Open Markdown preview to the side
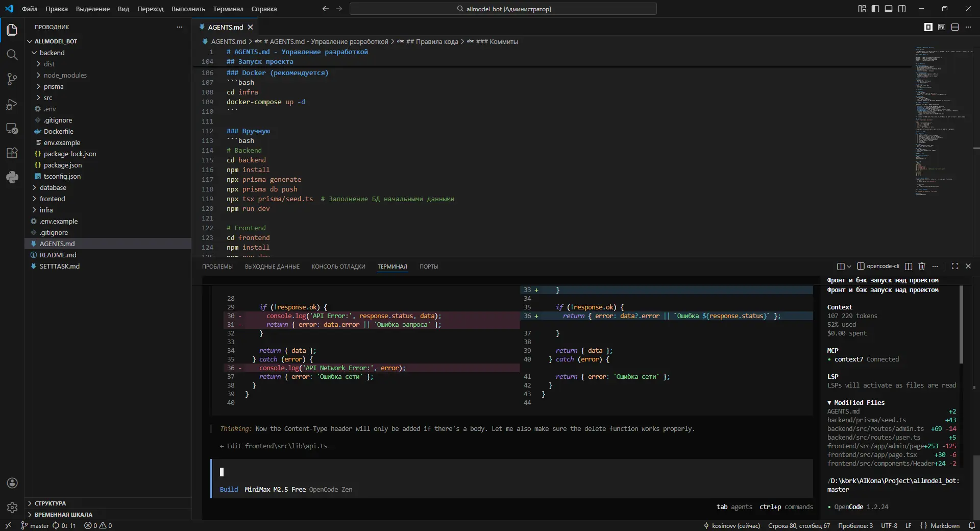The height and width of the screenshot is (531, 980). pos(942,27)
